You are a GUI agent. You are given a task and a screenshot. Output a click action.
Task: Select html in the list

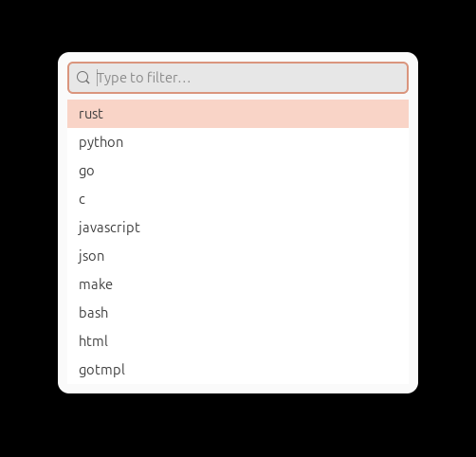coord(238,341)
